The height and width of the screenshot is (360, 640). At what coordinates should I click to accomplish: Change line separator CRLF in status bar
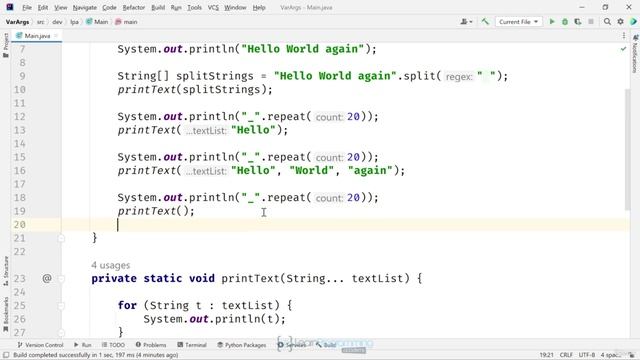click(x=566, y=355)
